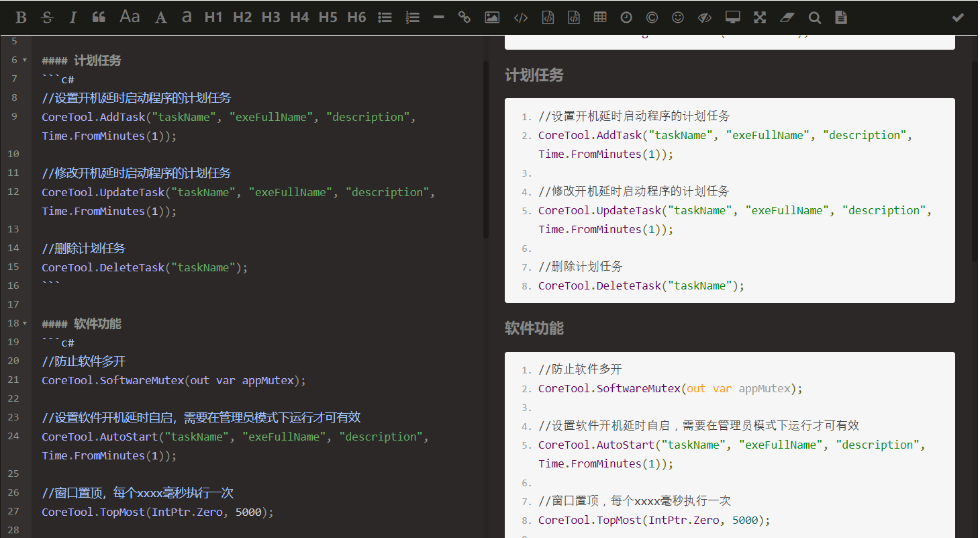Collapse the 计划任务 code block at line 6
The width and height of the screenshot is (980, 538).
(26, 60)
